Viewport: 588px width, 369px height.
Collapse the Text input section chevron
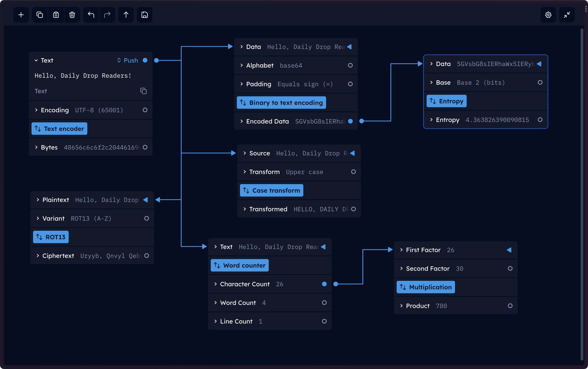tap(36, 60)
